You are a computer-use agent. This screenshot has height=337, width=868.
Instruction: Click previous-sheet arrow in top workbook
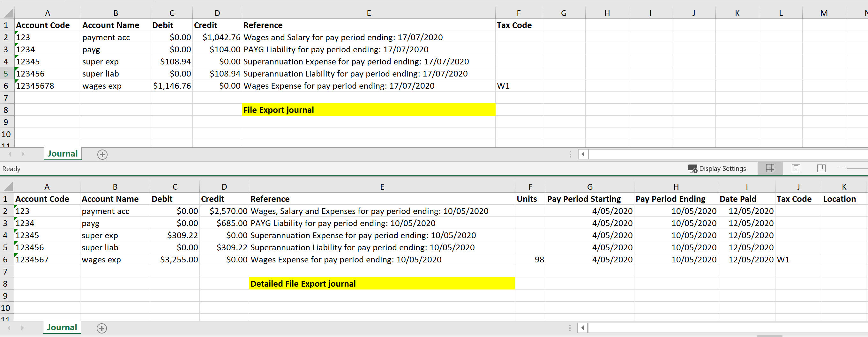pos(10,154)
